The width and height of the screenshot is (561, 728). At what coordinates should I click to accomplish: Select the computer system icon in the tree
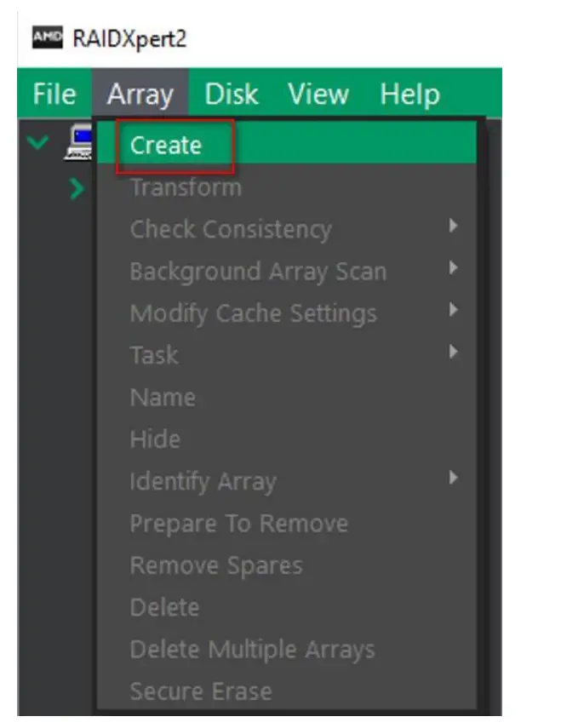point(77,143)
